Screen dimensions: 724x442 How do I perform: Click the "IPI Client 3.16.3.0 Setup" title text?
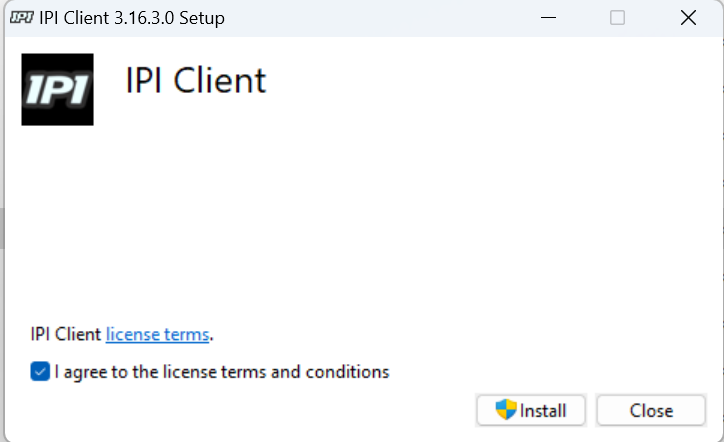(131, 18)
